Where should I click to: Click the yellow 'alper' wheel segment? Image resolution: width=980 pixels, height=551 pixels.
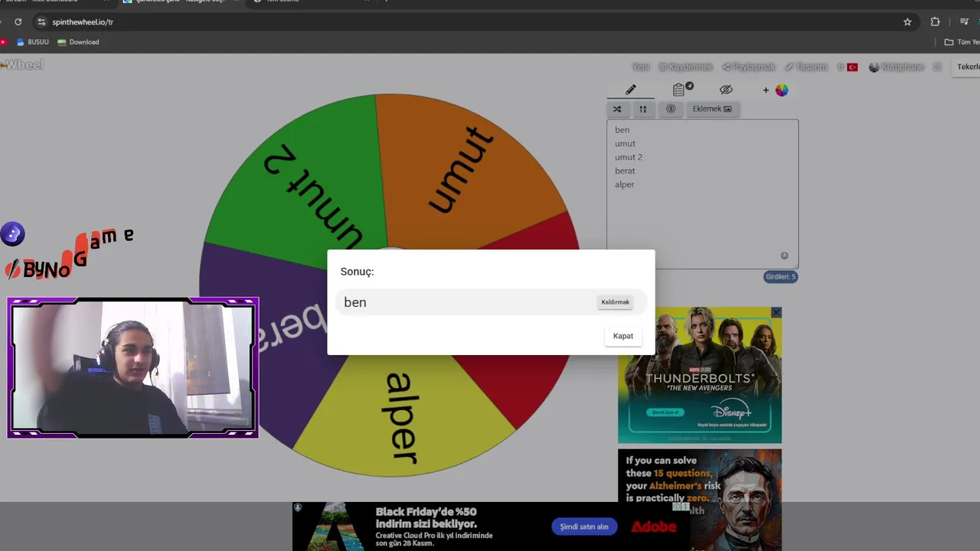point(403,417)
